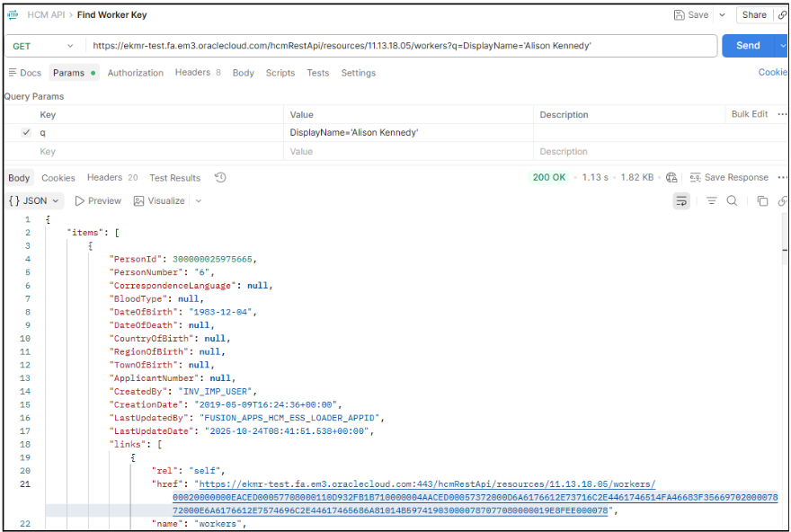
Task: Open the response Headers 20 tab
Action: [112, 177]
